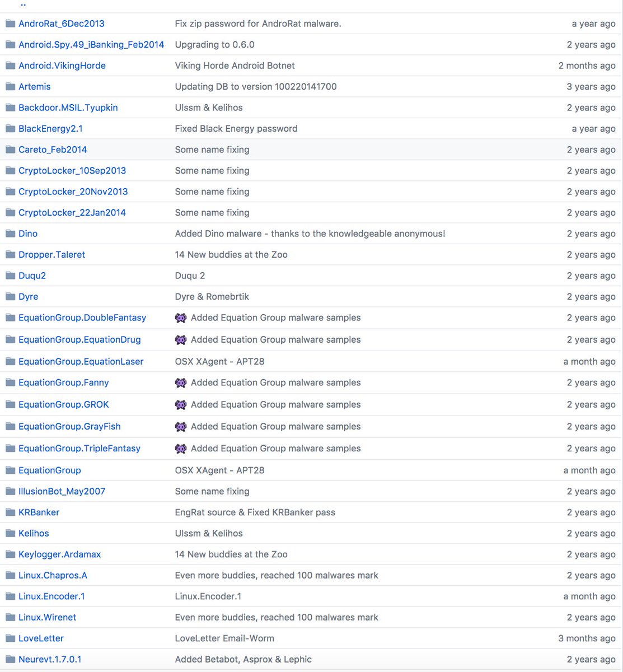Click folder icon for EquationGroup.EquationDrug
The image size is (623, 672).
point(10,339)
